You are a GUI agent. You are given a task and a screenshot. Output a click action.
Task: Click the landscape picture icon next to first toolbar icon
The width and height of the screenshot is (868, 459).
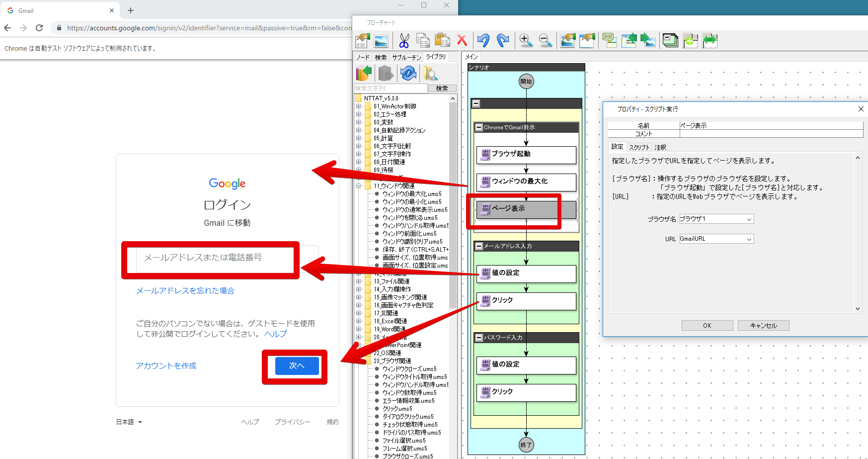381,41
